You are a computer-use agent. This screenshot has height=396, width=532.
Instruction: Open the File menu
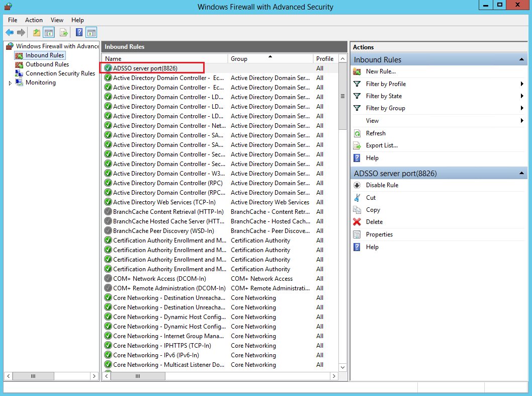pos(13,20)
